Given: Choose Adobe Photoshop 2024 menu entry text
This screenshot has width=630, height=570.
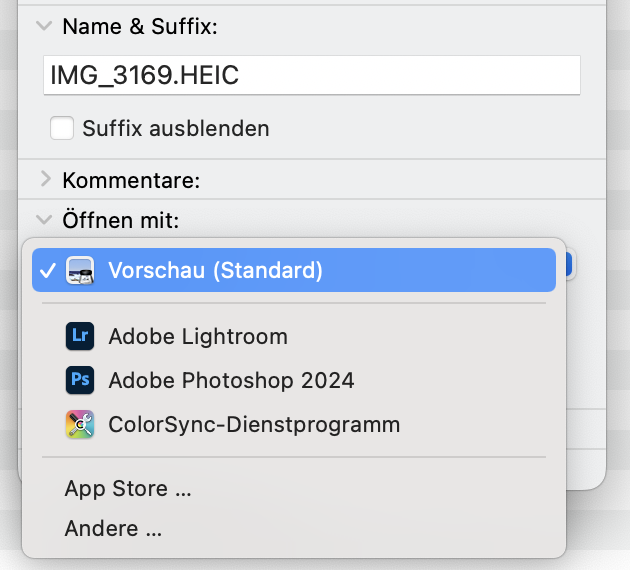Looking at the screenshot, I should pos(231,381).
